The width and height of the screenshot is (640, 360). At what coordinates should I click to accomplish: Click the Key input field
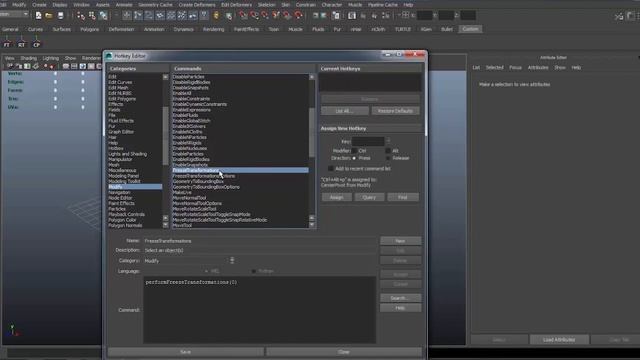coord(368,141)
